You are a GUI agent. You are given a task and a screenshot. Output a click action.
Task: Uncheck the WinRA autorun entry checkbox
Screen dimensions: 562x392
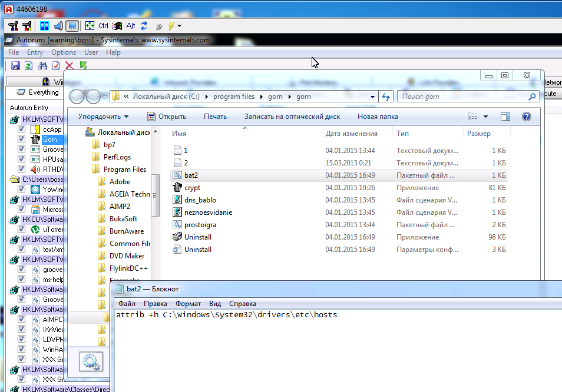[x=21, y=349]
